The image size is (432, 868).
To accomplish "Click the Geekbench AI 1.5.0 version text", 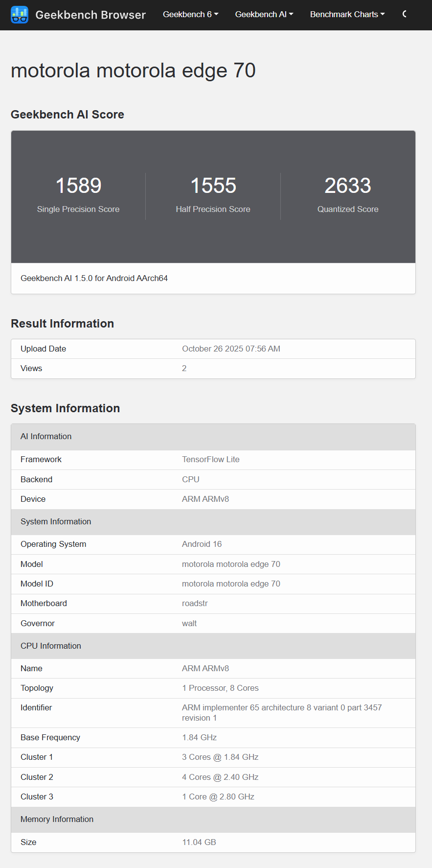I will 94,278.
